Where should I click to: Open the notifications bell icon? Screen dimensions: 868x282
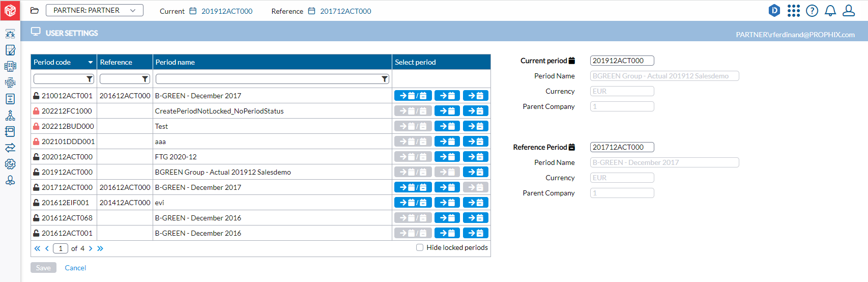click(830, 11)
